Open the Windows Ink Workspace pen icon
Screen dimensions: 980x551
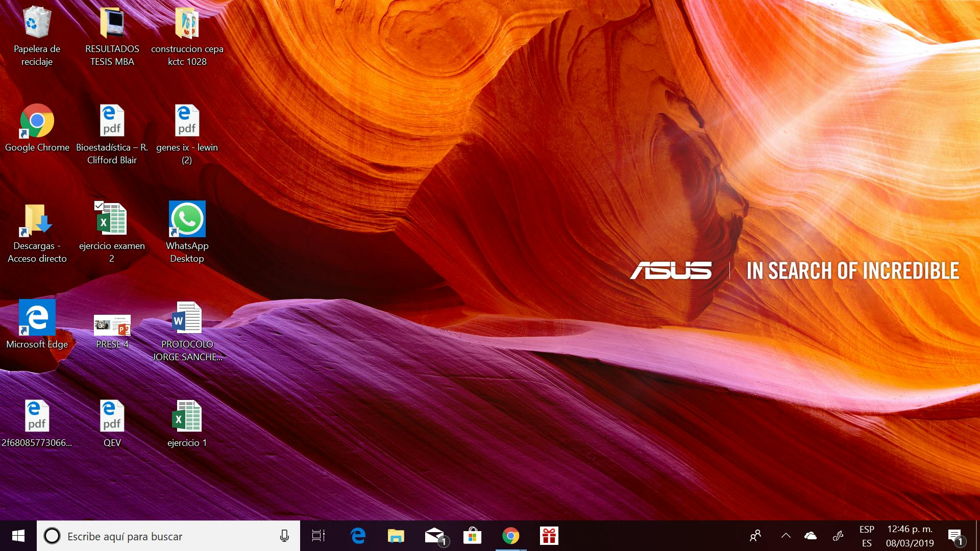838,536
